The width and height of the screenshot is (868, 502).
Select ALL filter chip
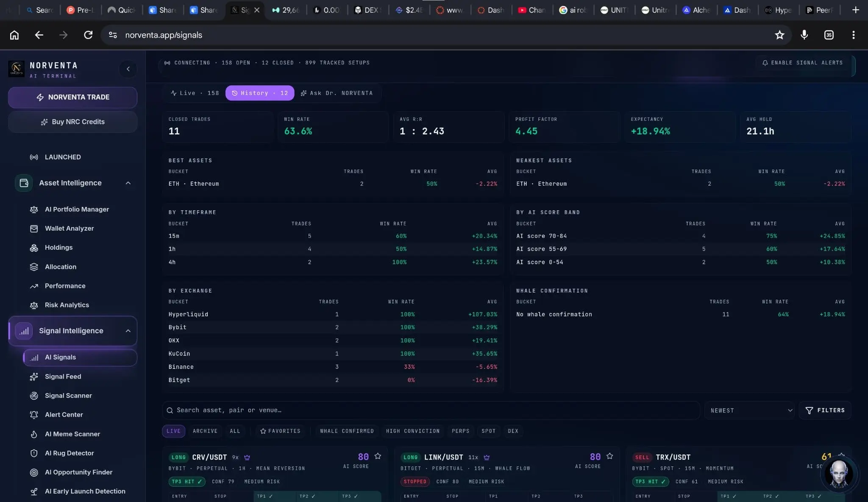coord(235,431)
